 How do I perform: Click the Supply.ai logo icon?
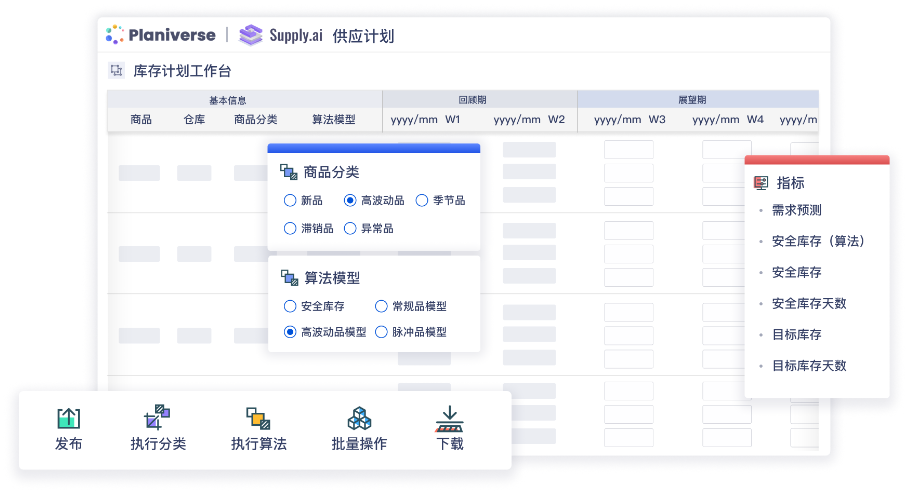point(251,35)
